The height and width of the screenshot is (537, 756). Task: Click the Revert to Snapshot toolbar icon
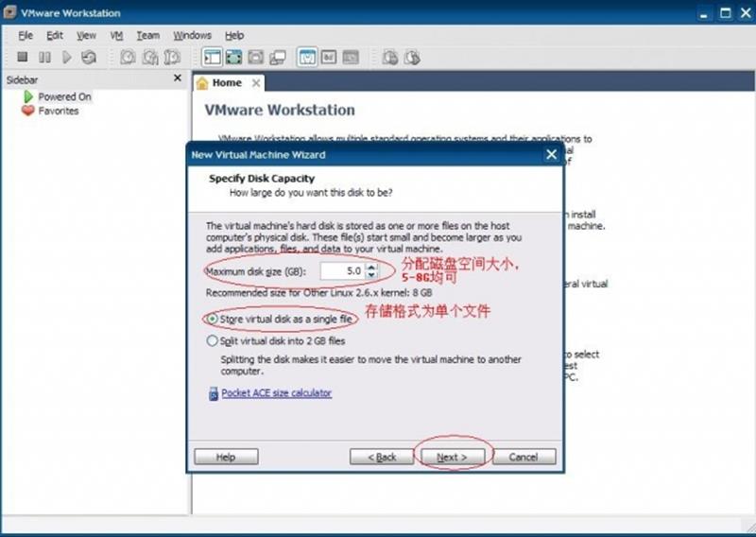[150, 58]
